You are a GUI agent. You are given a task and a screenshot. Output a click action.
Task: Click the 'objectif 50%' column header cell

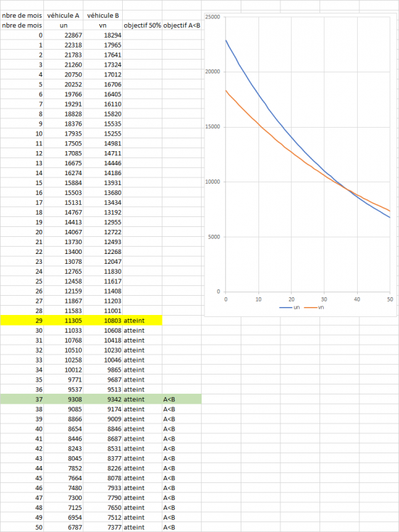click(x=142, y=25)
